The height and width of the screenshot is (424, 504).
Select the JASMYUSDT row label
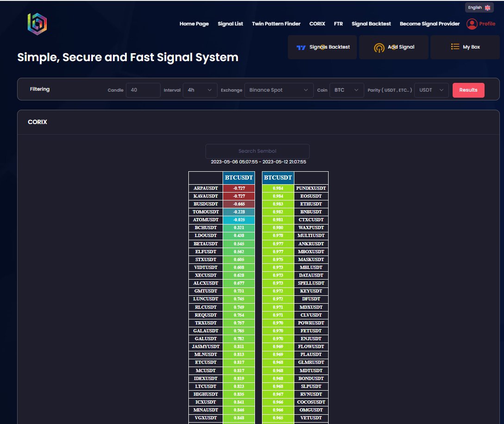(x=205, y=347)
